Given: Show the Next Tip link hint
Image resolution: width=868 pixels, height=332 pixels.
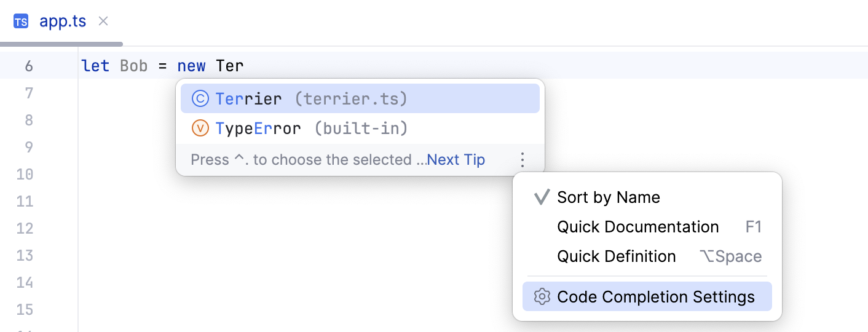Looking at the screenshot, I should (x=456, y=160).
